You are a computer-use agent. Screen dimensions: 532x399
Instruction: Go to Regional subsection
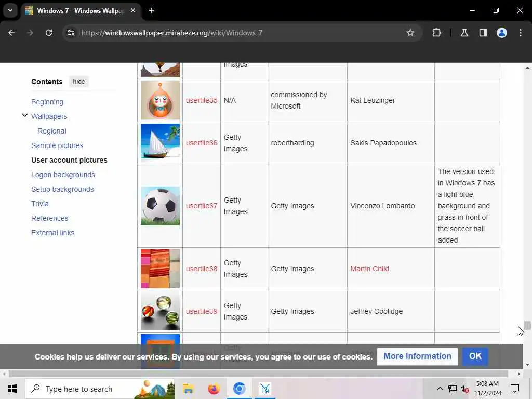(52, 131)
